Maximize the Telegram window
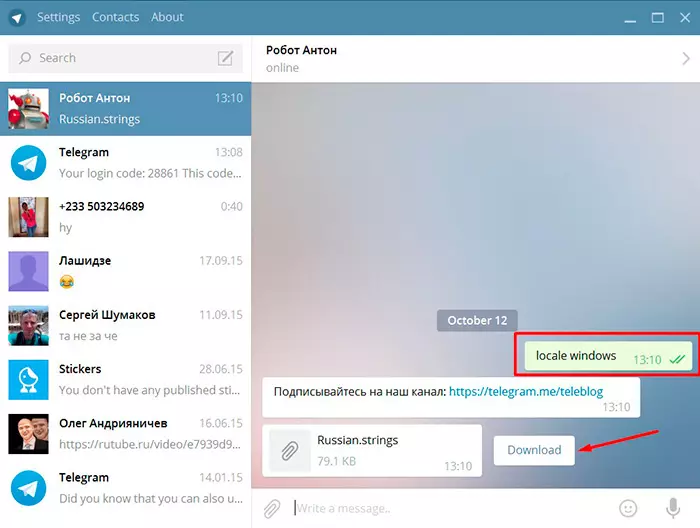 [x=658, y=18]
